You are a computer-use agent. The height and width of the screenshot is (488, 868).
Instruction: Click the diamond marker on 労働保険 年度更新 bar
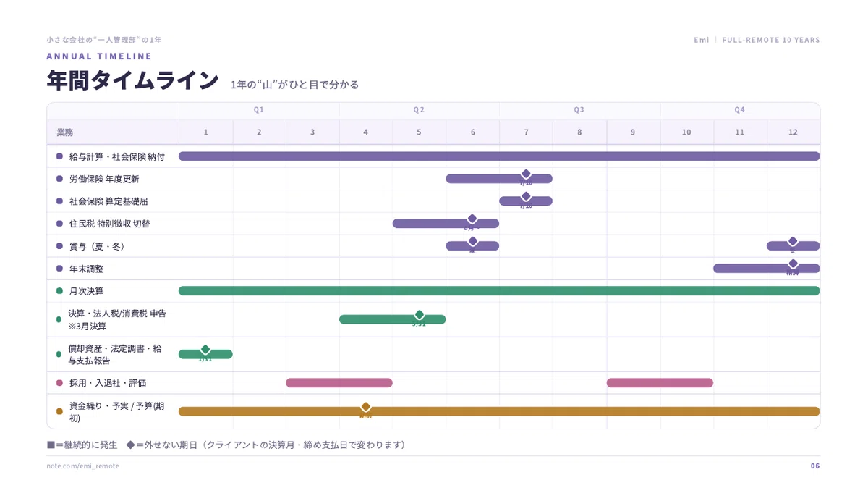[526, 174]
